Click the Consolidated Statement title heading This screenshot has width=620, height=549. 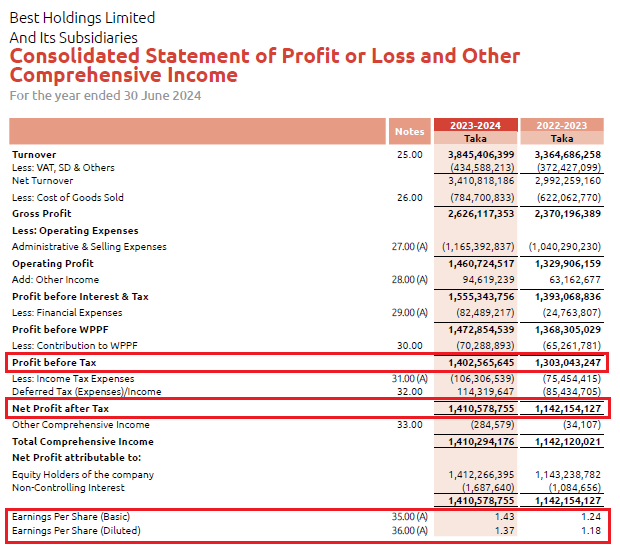pos(264,65)
